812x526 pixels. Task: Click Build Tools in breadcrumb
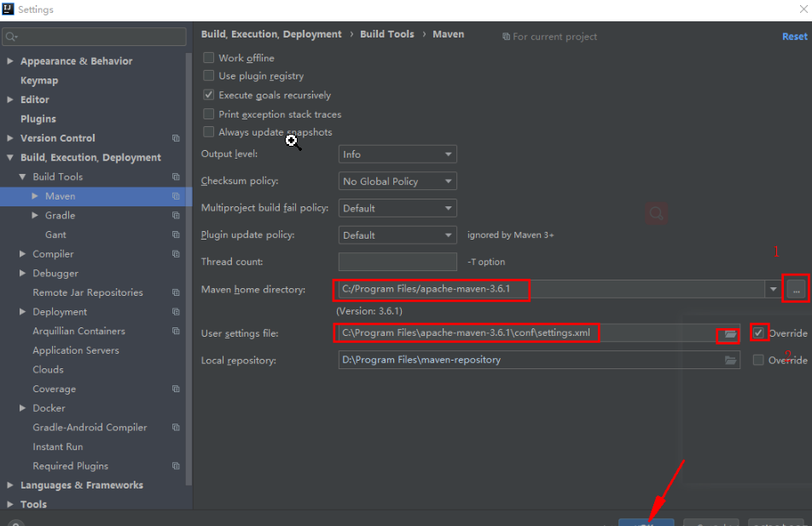pos(387,34)
